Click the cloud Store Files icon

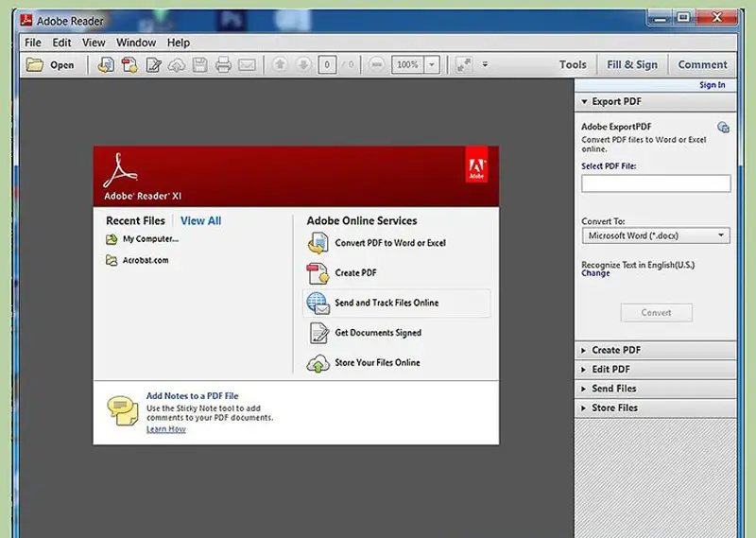[318, 363]
